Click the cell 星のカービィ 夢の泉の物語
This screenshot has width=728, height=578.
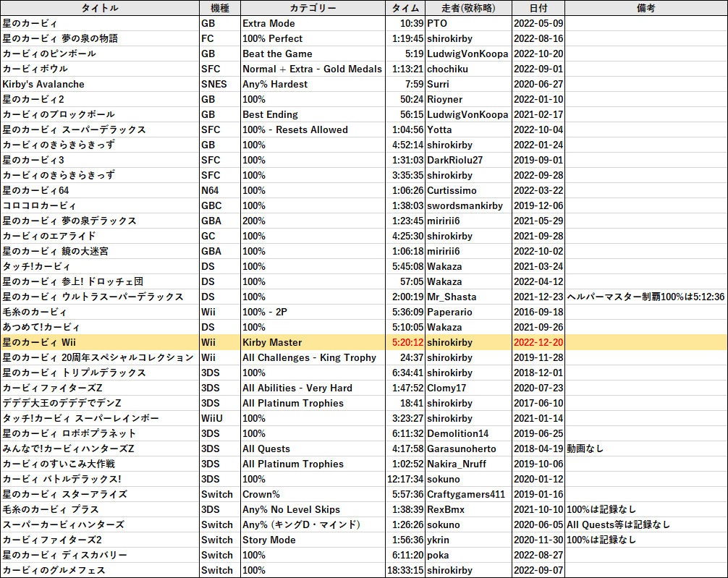click(x=100, y=38)
